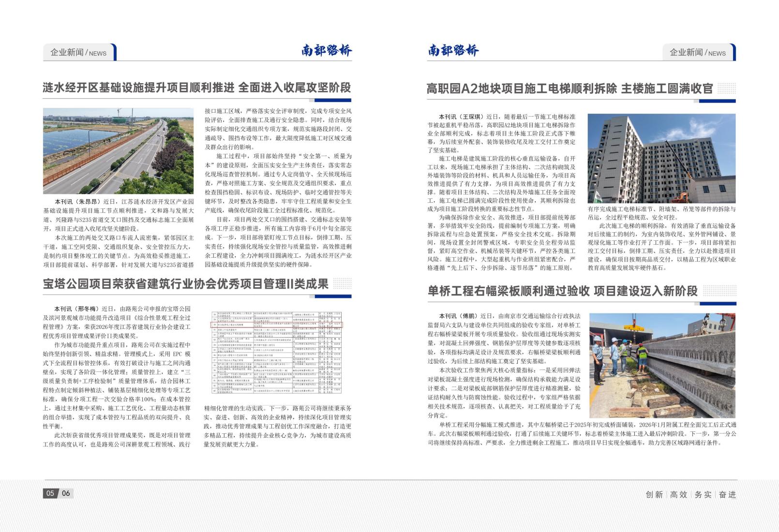779x532 pixels.
Task: Click paragraph starting 本次验收工作聚焦两大核心质量指标
Action: pyautogui.click(x=504, y=393)
